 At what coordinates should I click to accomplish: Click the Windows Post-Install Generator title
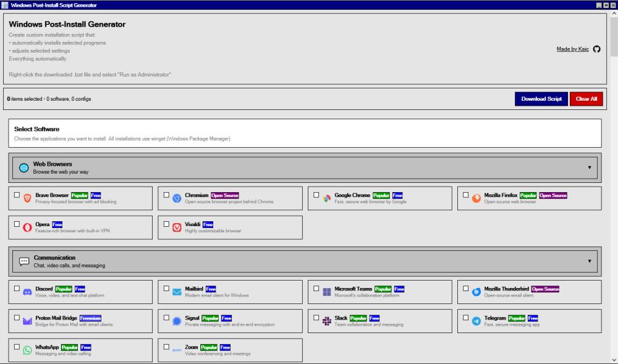pos(67,25)
